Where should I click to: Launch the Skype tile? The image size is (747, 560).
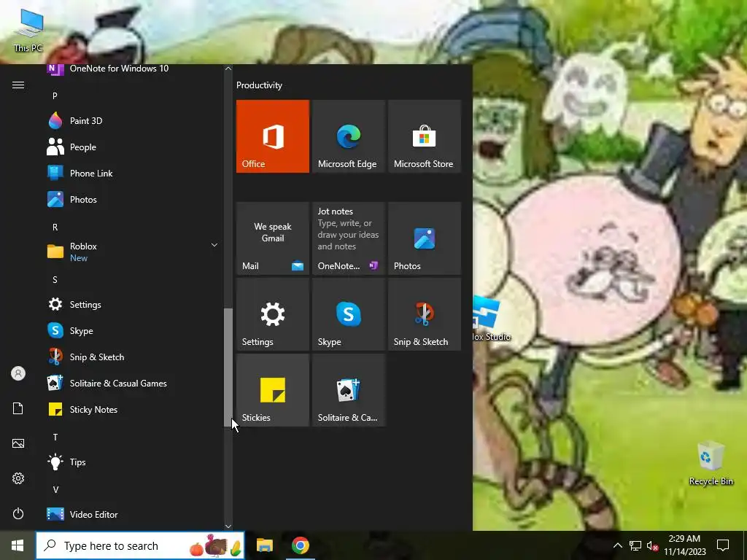pyautogui.click(x=348, y=314)
